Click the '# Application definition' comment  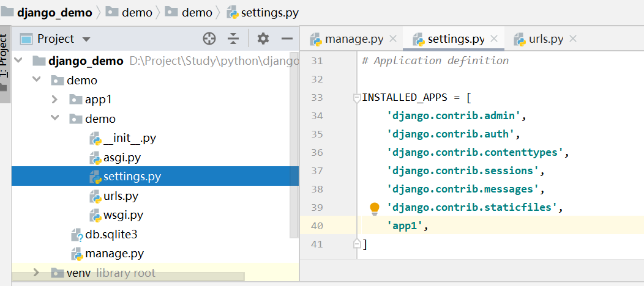pyautogui.click(x=435, y=61)
